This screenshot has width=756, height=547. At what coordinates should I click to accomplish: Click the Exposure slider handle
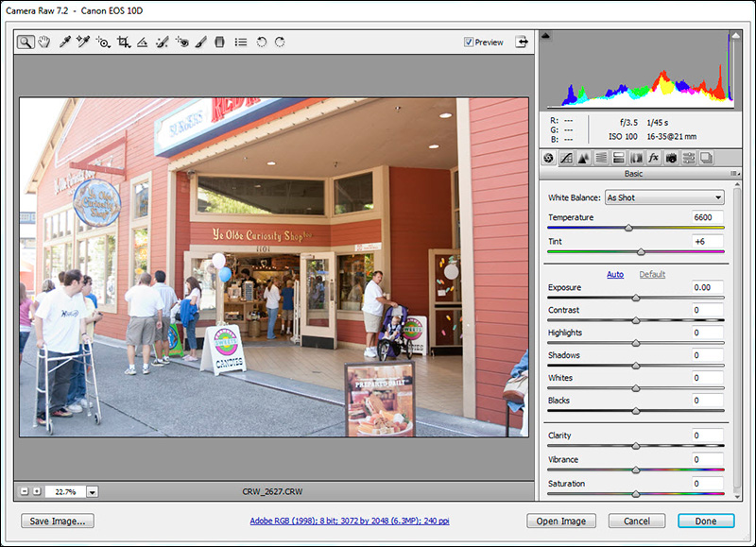[x=636, y=298]
